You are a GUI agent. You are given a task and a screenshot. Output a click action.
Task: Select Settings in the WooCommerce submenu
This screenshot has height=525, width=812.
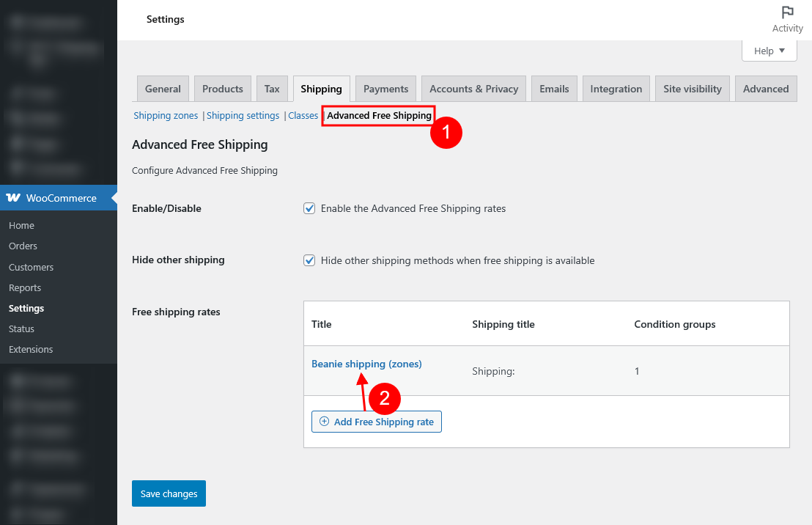pos(26,309)
